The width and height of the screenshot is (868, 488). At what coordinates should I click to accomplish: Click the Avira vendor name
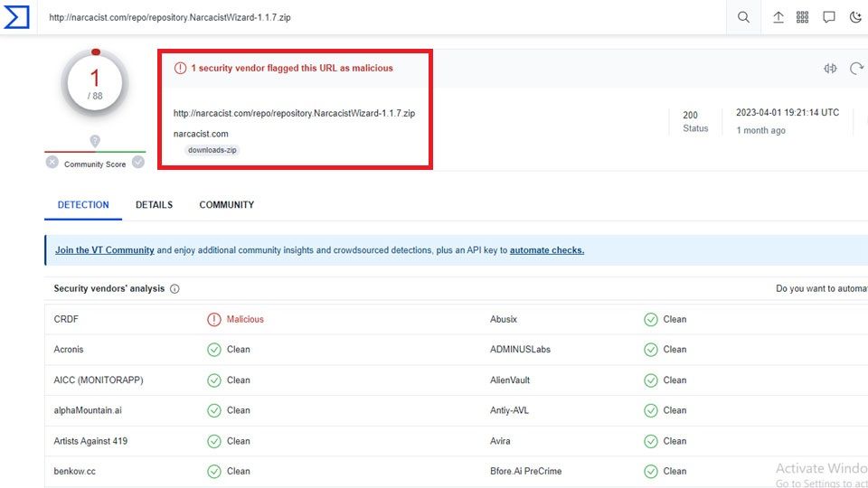500,441
